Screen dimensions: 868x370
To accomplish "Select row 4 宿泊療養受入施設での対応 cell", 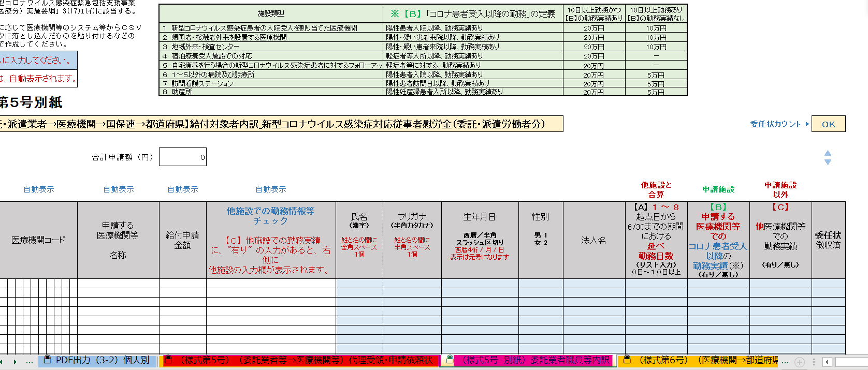I will [271, 56].
